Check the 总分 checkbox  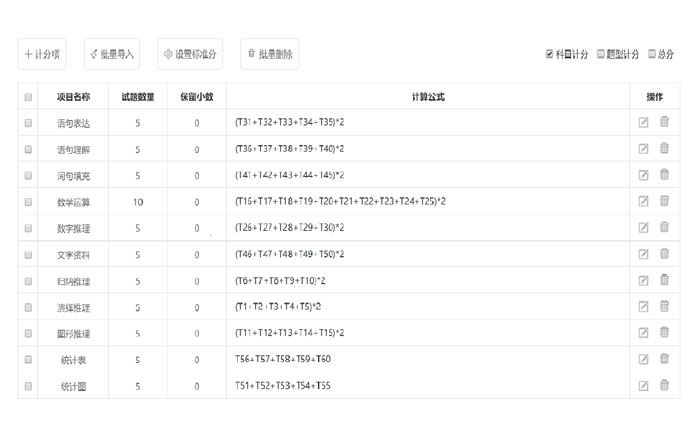(x=652, y=54)
